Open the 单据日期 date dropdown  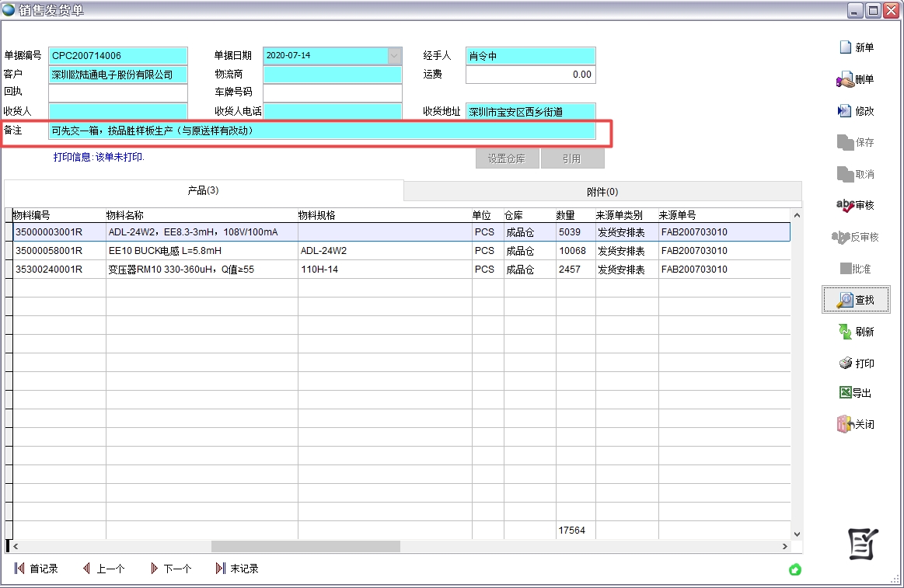tap(395, 56)
